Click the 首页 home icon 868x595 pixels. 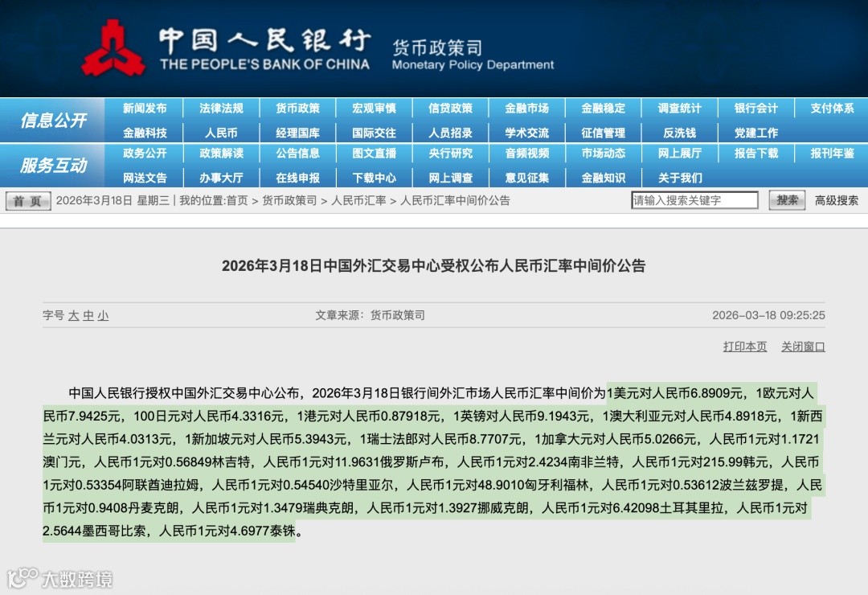pos(27,201)
